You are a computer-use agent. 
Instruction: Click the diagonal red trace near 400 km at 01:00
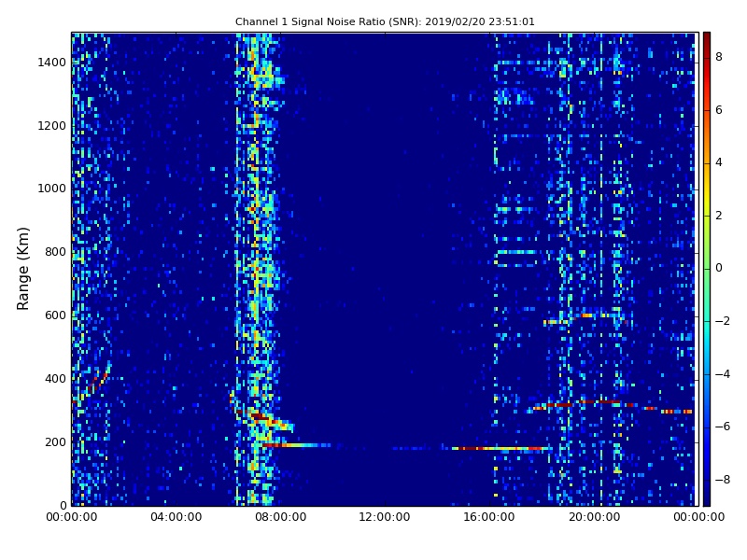coord(98,380)
